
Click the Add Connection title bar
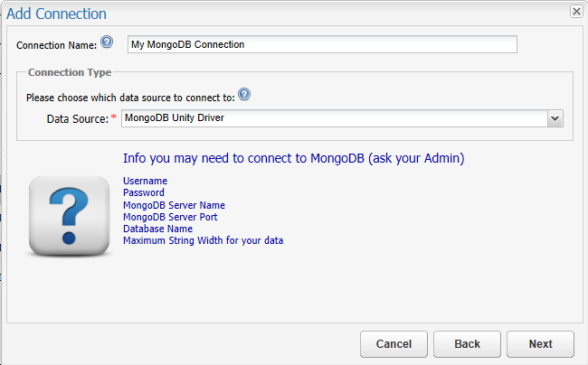click(271, 14)
